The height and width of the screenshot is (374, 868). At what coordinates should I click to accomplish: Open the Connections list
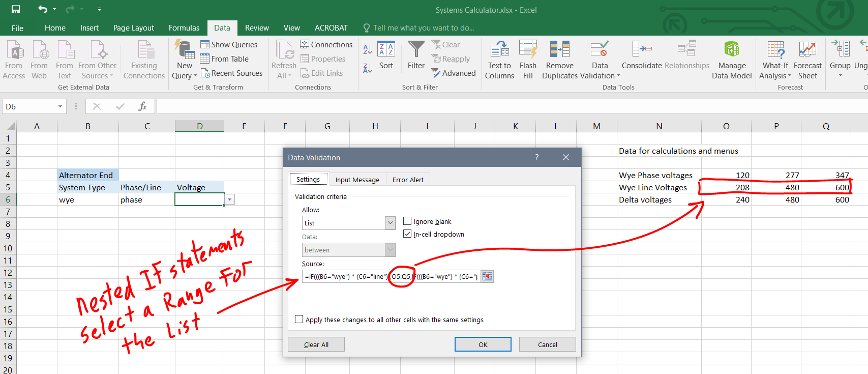pos(326,45)
